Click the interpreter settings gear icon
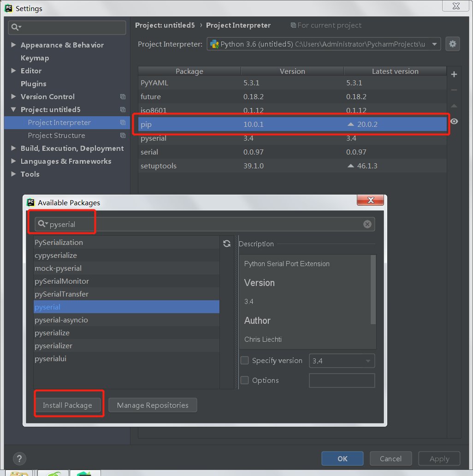 (452, 44)
